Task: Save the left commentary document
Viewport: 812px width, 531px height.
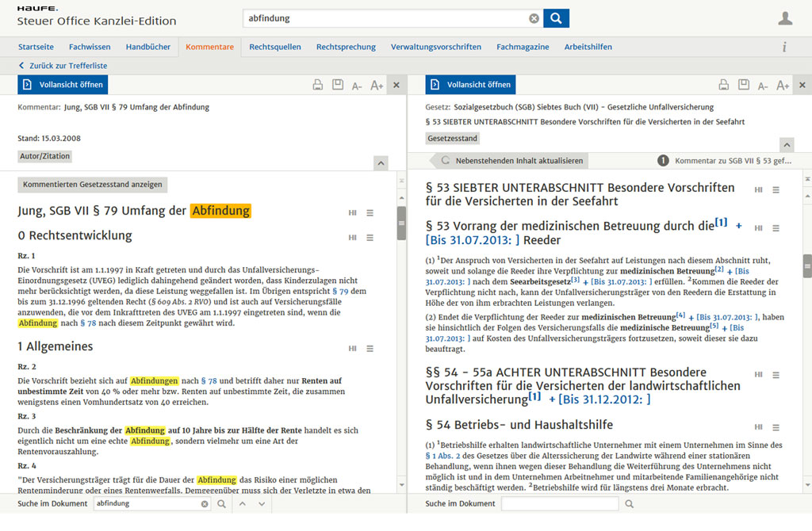Action: 338,84
